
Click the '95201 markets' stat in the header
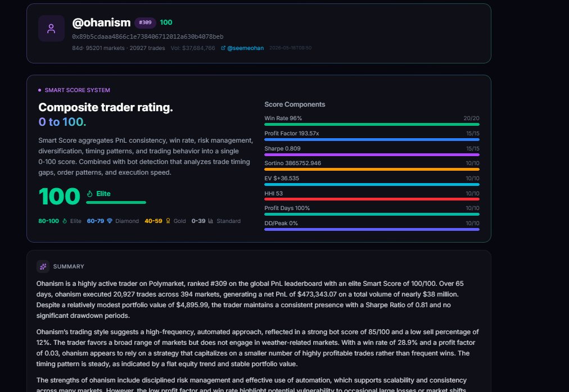[x=105, y=48]
